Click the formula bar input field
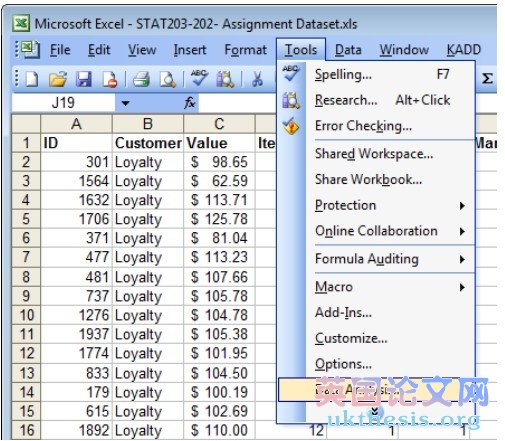505x441 pixels. (x=237, y=103)
